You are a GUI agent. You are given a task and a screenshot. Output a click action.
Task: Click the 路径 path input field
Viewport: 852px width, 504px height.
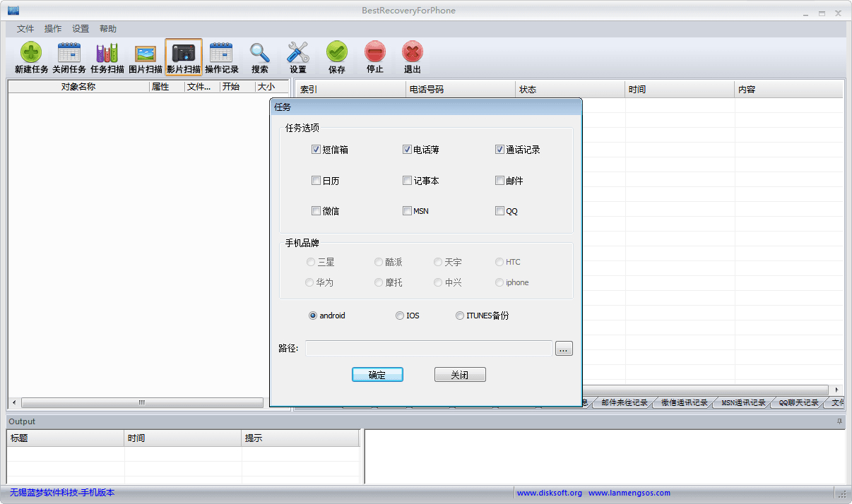point(429,348)
